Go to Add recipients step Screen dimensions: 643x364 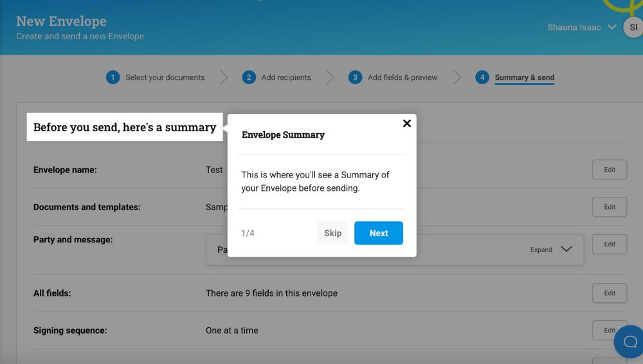286,77
